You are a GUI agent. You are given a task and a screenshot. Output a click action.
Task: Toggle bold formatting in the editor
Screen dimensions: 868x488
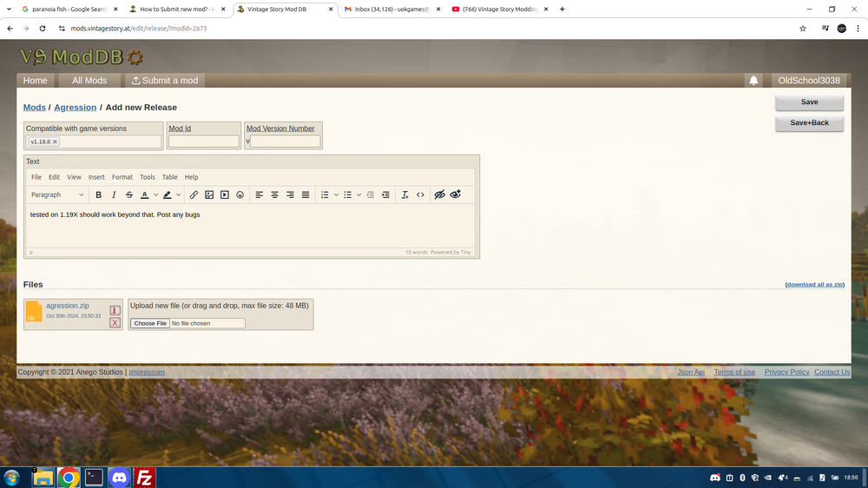(99, 195)
